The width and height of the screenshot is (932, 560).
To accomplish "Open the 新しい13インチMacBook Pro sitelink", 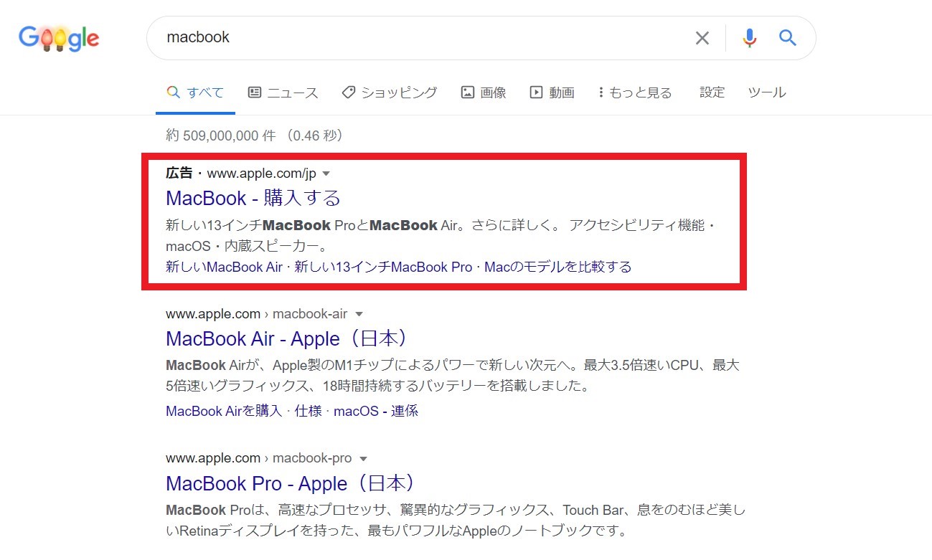I will tap(383, 267).
